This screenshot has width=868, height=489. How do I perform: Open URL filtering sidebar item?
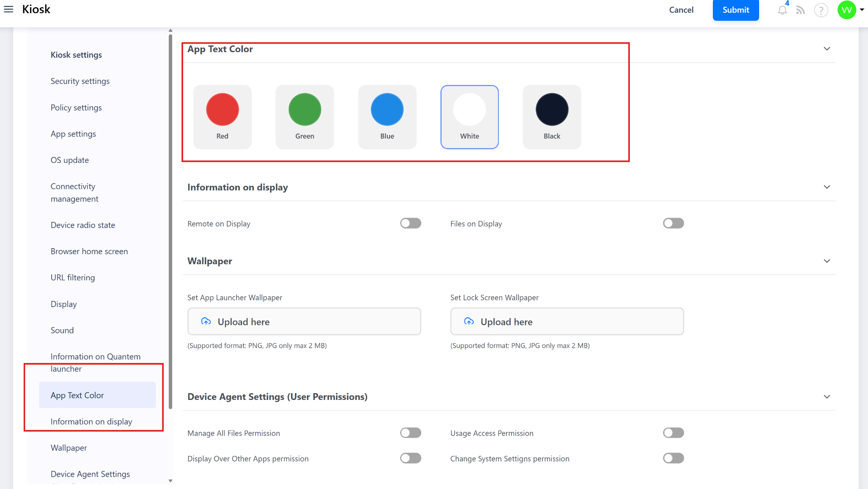pyautogui.click(x=72, y=277)
